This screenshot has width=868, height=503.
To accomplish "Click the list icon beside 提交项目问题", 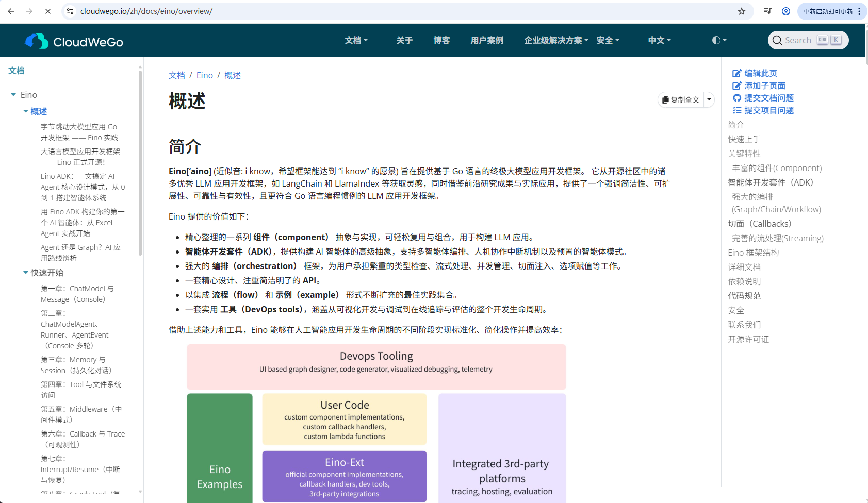I will 737,110.
